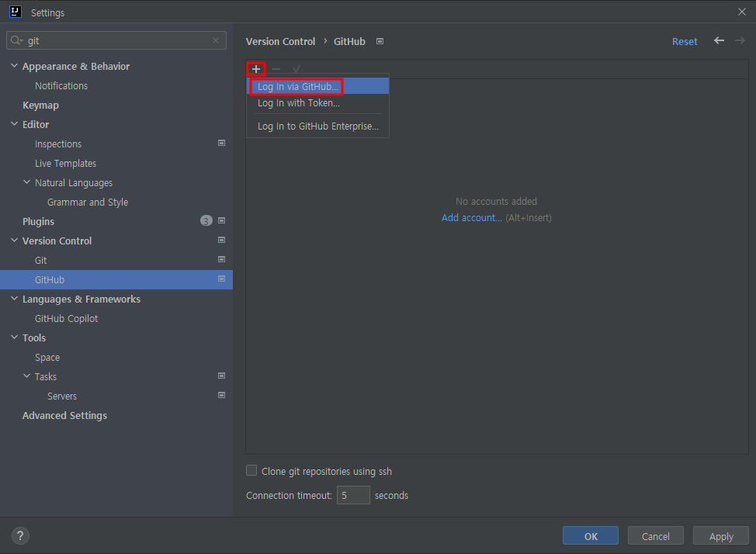Viewport: 756px width, 554px height.
Task: Click Version Control in the breadcrumb
Action: [281, 41]
